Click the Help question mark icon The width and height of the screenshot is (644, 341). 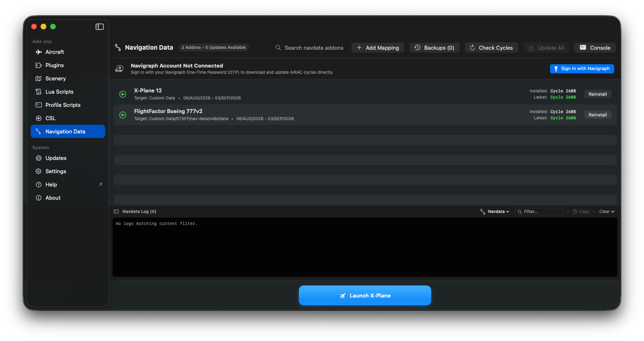(38, 184)
